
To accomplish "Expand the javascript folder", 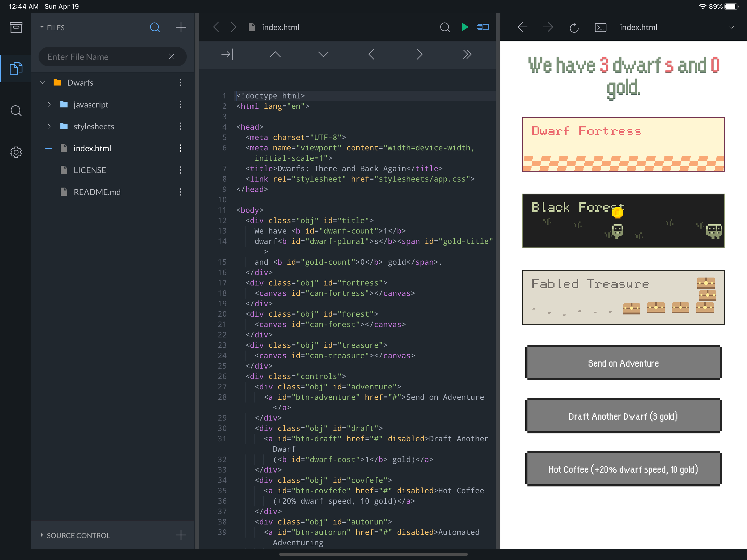I will (49, 104).
